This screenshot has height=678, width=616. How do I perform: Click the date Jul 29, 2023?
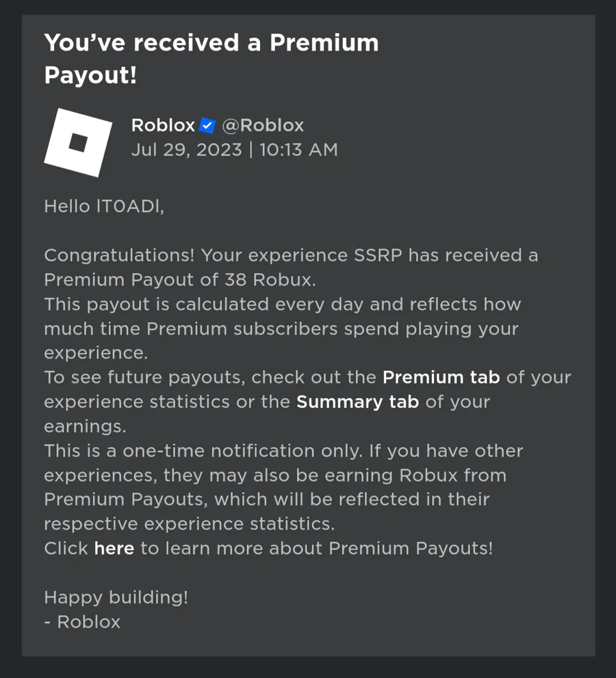tap(187, 150)
